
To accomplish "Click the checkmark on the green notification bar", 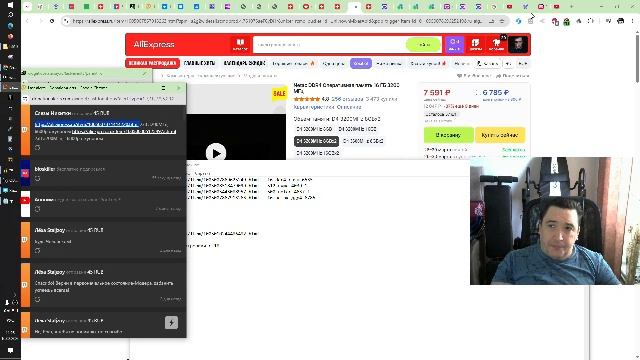I will [144, 73].
